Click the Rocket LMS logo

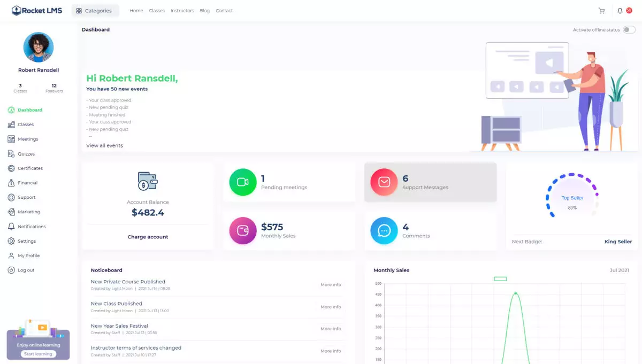click(37, 10)
